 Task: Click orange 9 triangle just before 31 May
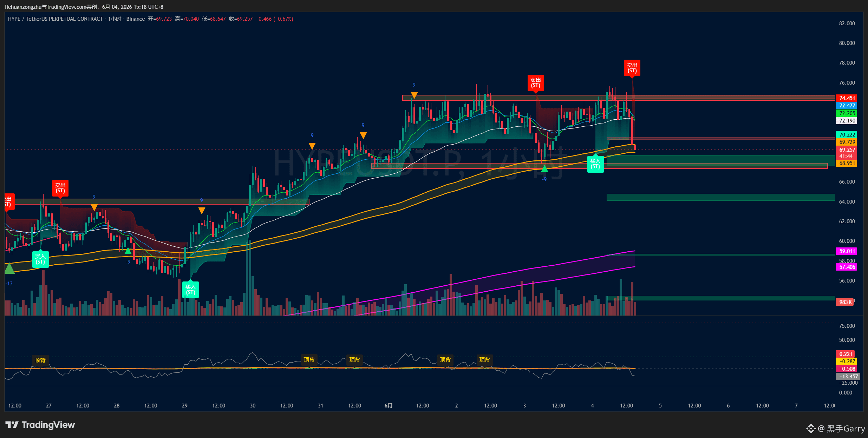pos(312,146)
